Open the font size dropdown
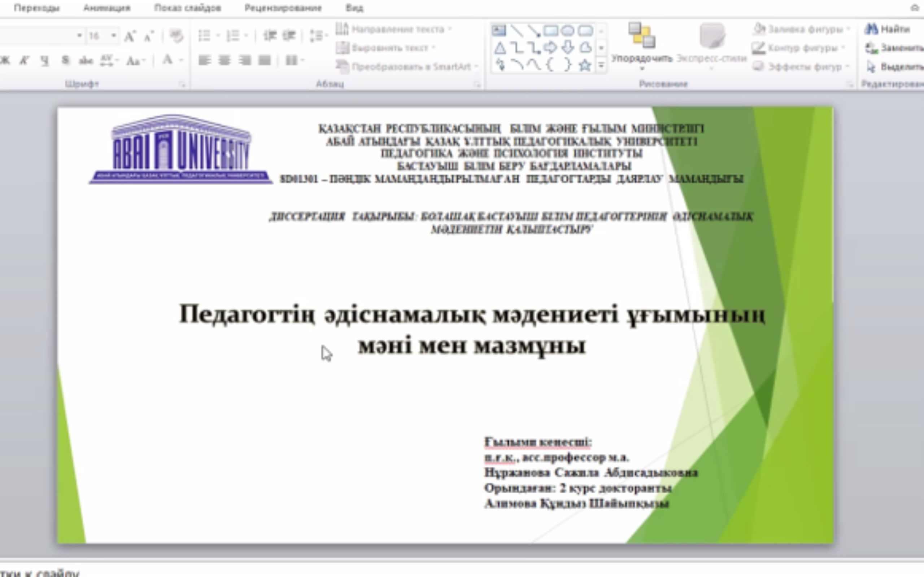924x577 pixels. point(113,36)
